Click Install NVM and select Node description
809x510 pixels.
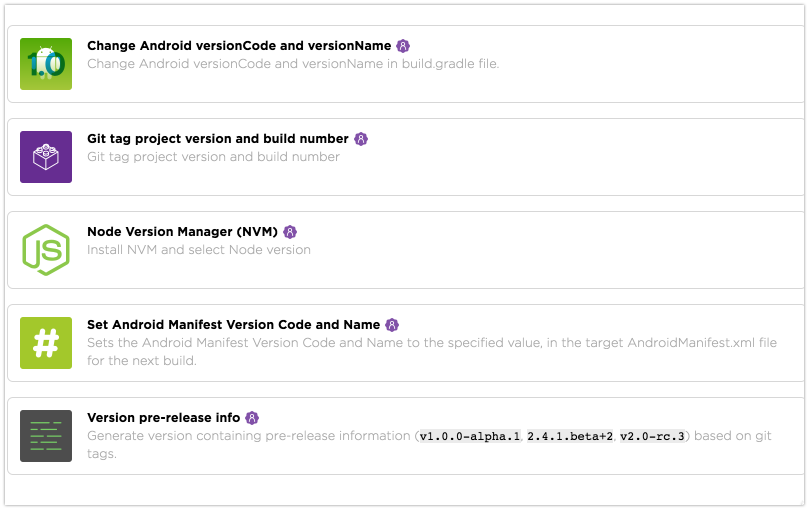(x=199, y=250)
